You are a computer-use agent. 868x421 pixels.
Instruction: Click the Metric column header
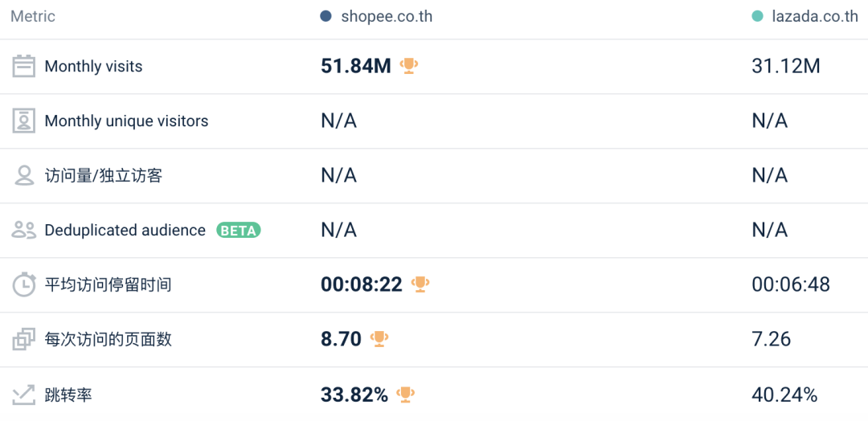[x=33, y=16]
